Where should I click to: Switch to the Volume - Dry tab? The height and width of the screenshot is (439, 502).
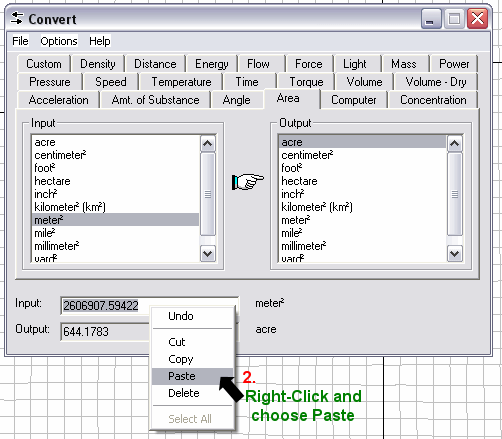pyautogui.click(x=435, y=82)
